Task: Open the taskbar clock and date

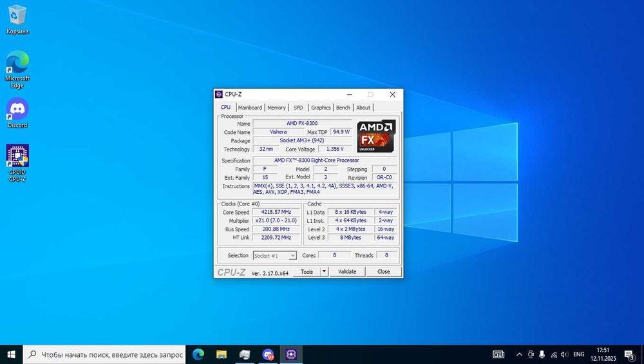Action: click(603, 354)
